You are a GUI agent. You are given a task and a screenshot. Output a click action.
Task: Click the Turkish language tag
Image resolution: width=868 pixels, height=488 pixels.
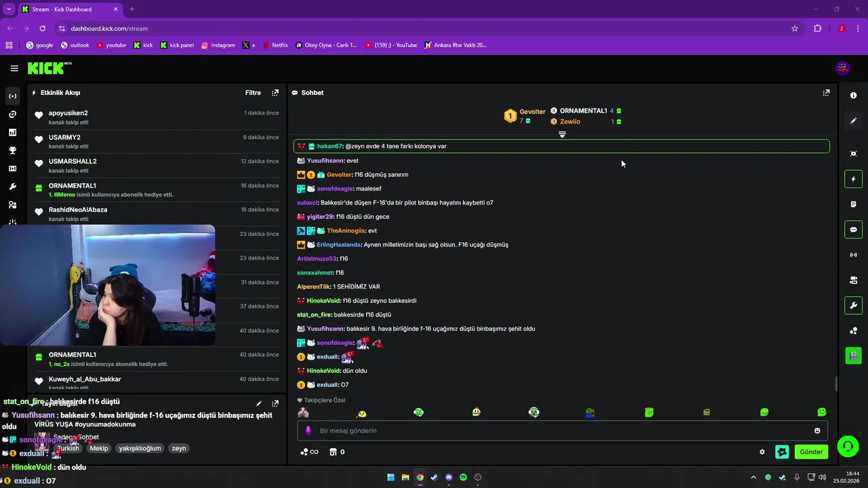[x=68, y=448]
